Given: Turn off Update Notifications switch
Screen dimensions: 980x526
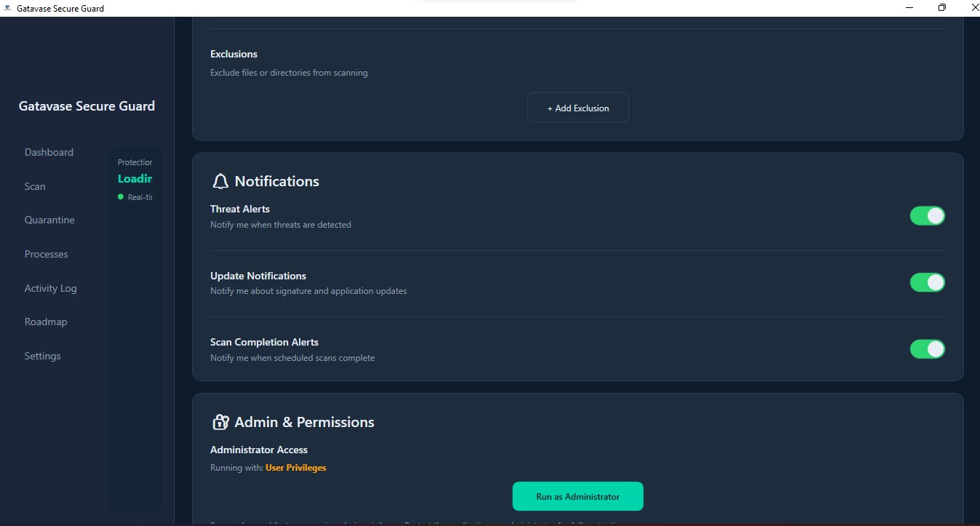Looking at the screenshot, I should (x=927, y=282).
